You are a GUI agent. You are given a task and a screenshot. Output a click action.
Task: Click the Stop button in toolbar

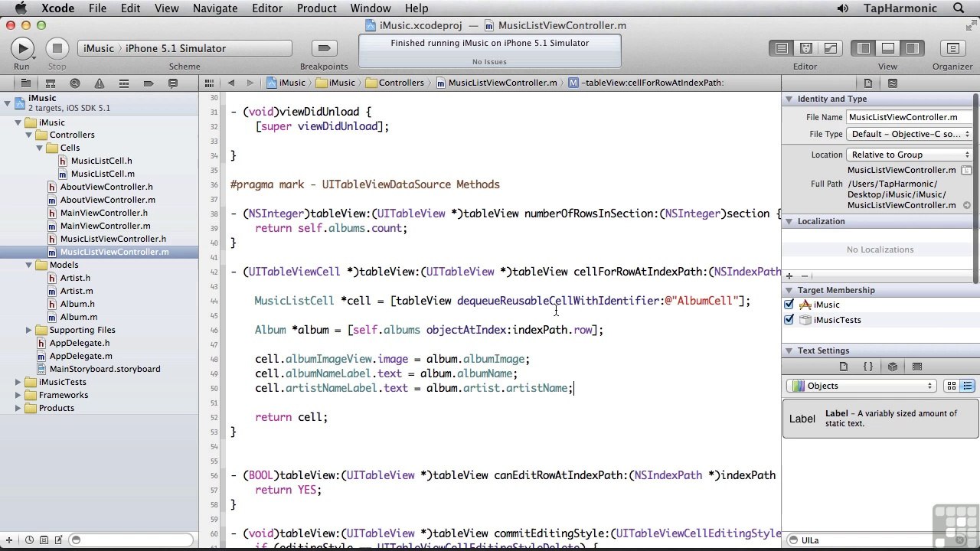[x=57, y=48]
